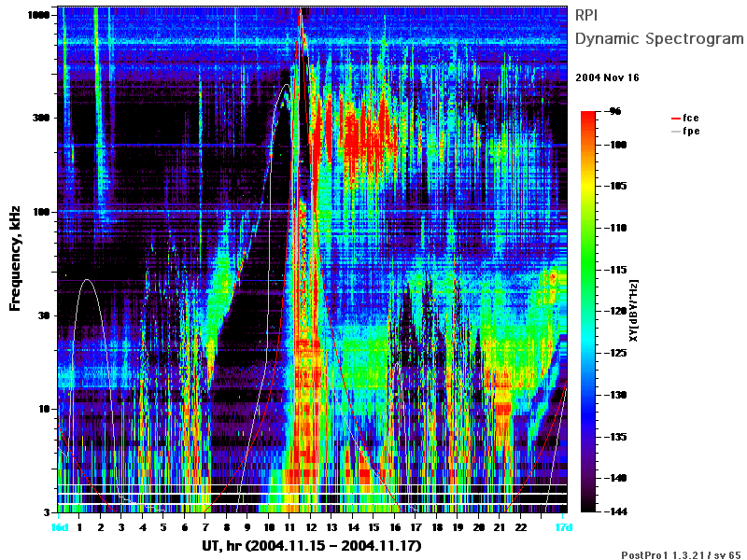Click the gray fpe legend line
The width and height of the screenshot is (747, 560).
coord(675,132)
